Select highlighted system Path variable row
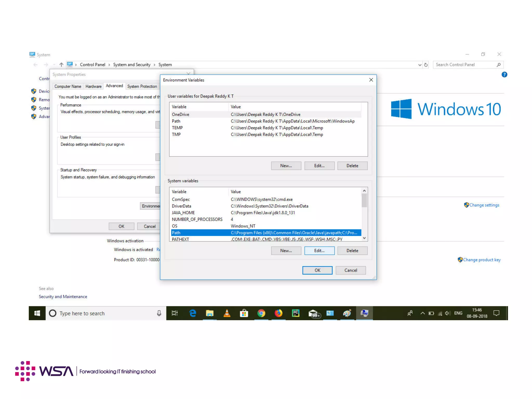 (x=266, y=233)
